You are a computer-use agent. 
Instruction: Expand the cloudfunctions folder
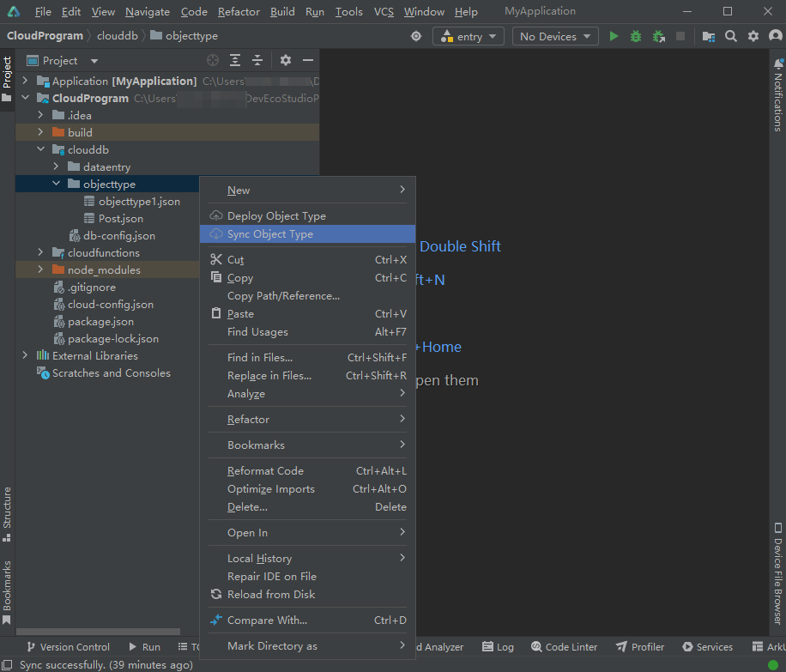click(x=40, y=253)
